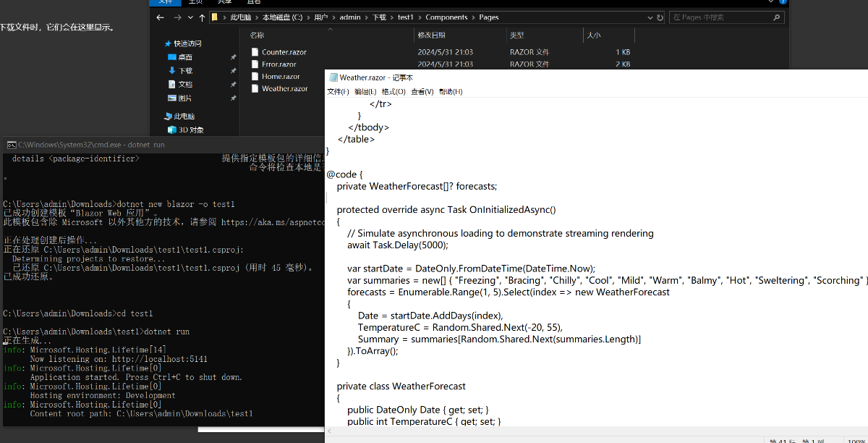Go up one folder level with Up arrow
The image size is (868, 443).
point(202,17)
